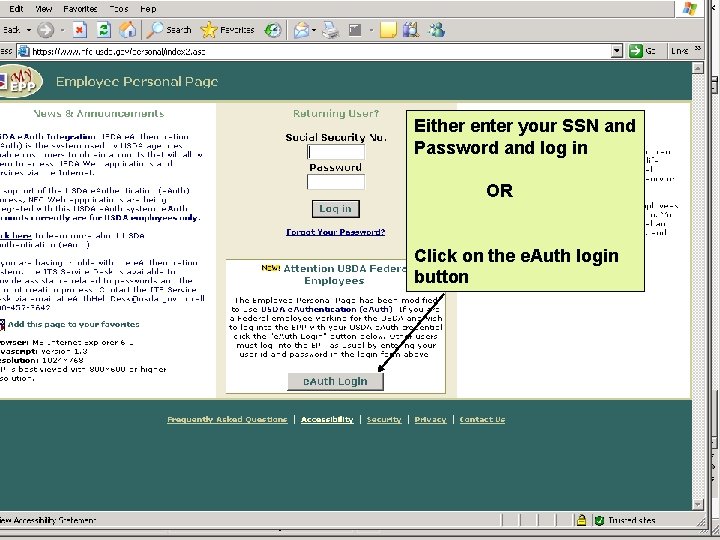Click the Employee Personal Page heading
720x540 pixels.
click(137, 82)
